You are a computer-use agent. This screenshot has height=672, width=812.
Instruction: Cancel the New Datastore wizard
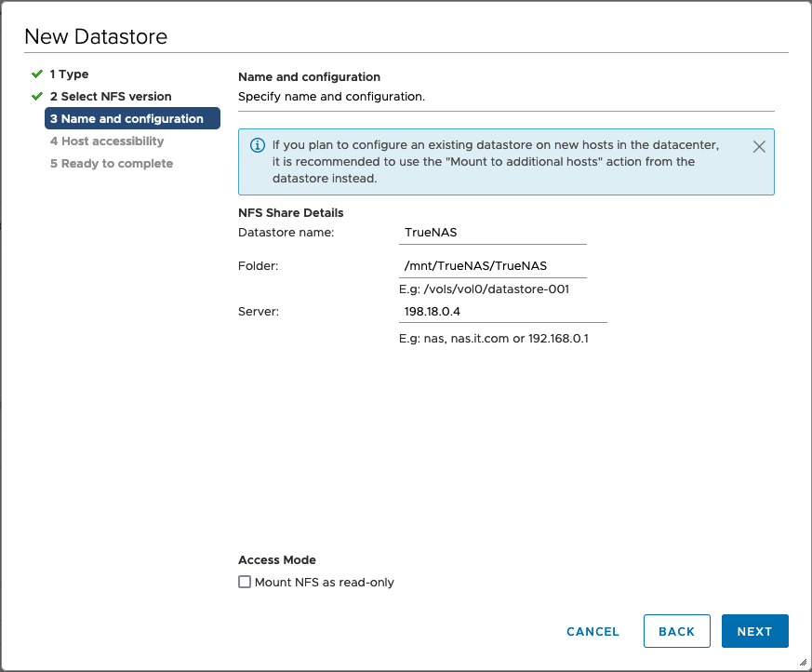(x=592, y=631)
